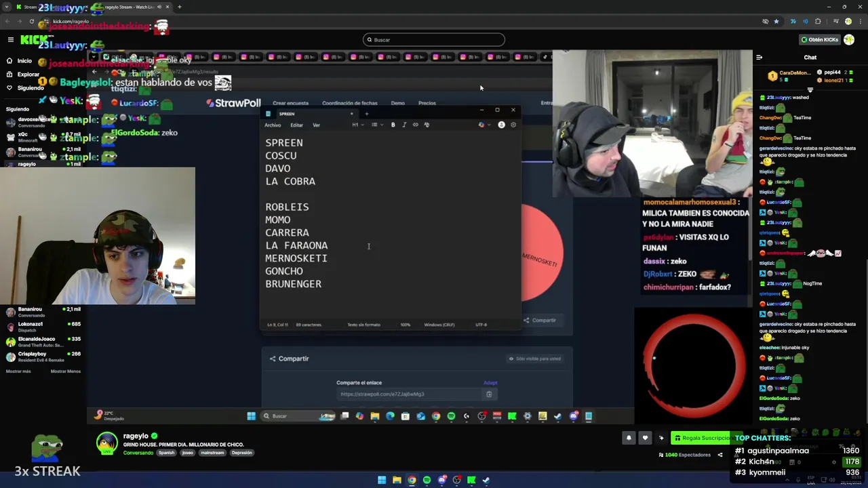
Task: Open the Lokonazo1 channel in sidebar
Action: click(x=43, y=327)
